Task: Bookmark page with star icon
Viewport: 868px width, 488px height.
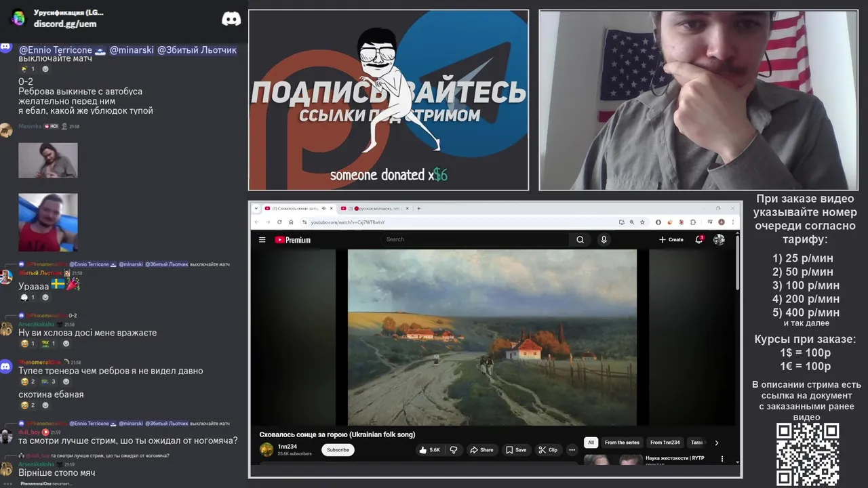Action: [x=642, y=222]
